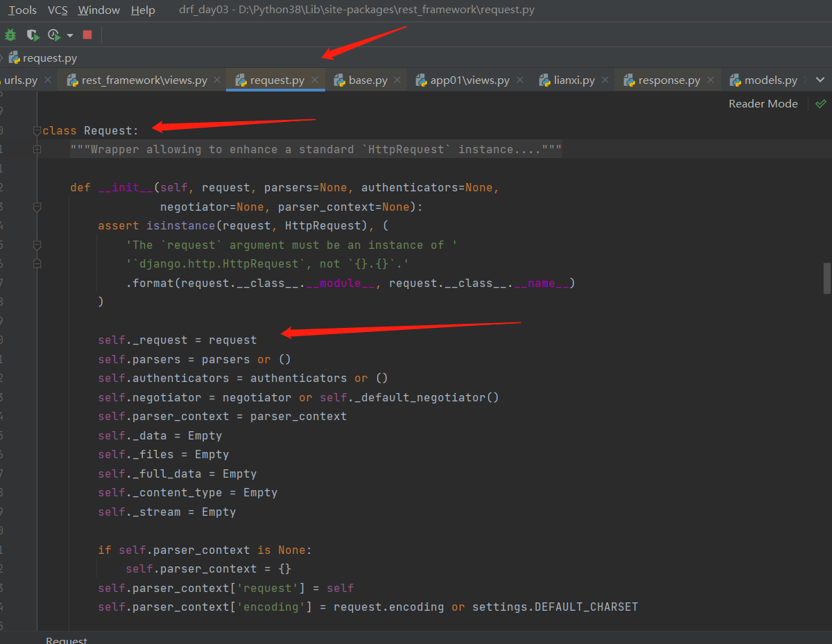Close the request.py tab
The width and height of the screenshot is (832, 644).
coord(315,80)
